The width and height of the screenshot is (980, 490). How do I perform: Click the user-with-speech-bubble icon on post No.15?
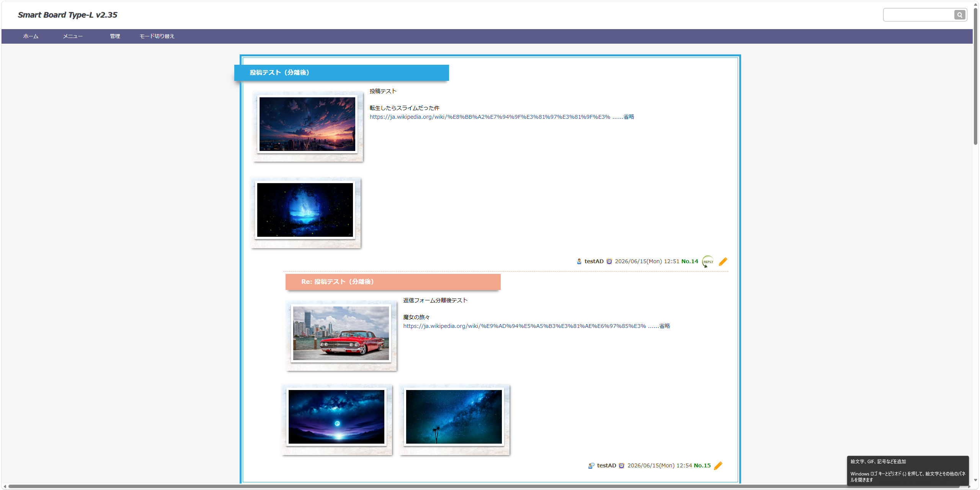pos(591,465)
